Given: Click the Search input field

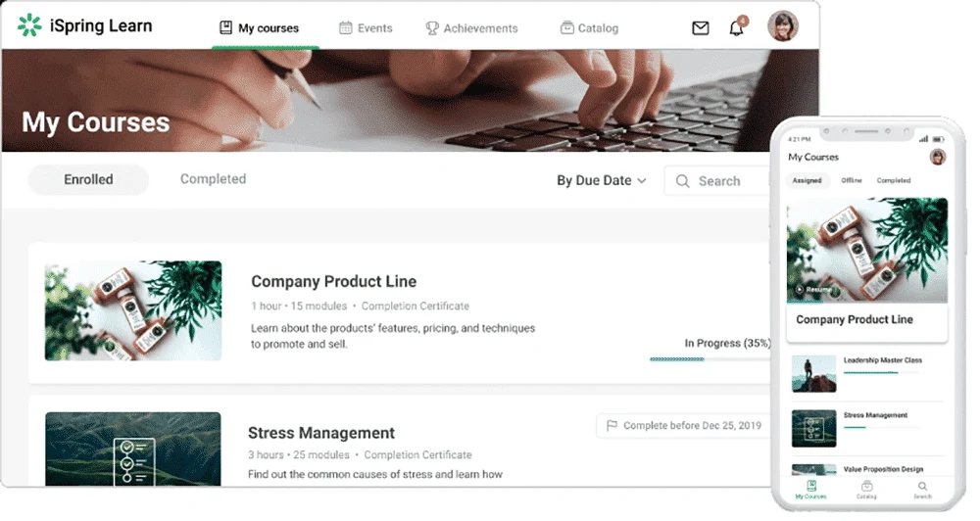Looking at the screenshot, I should click(717, 180).
